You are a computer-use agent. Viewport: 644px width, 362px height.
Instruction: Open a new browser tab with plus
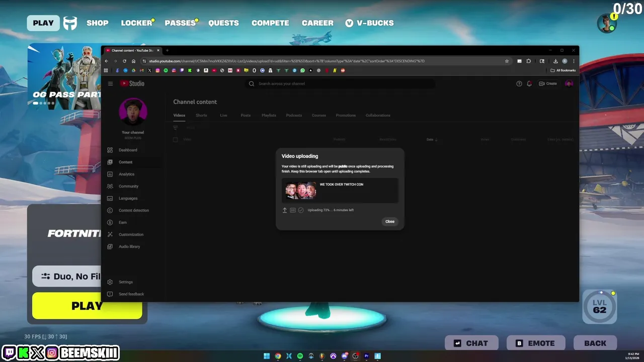[x=167, y=50]
